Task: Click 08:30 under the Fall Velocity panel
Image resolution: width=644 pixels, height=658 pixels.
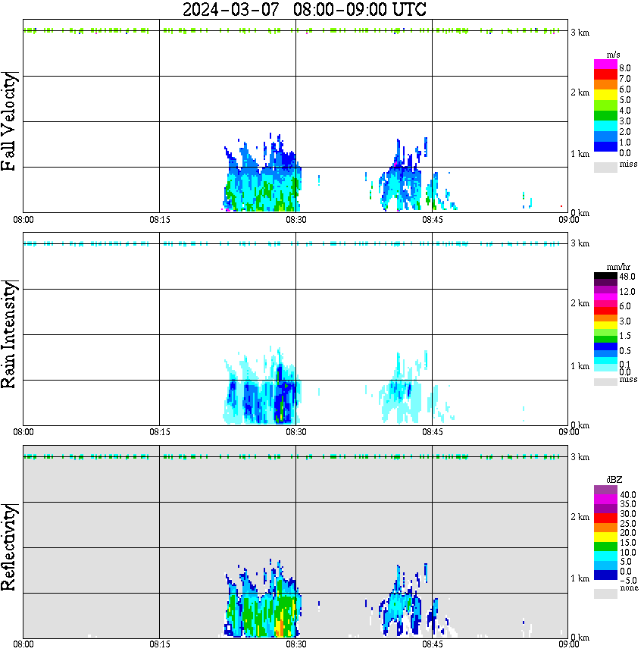Action: pyautogui.click(x=295, y=220)
